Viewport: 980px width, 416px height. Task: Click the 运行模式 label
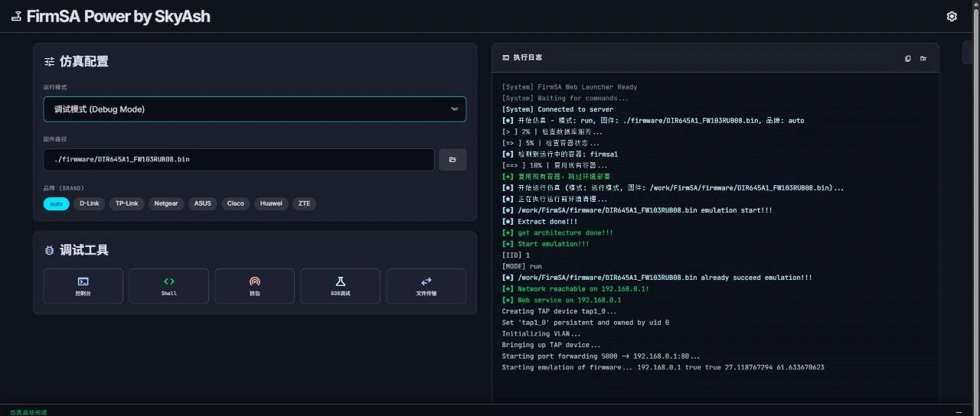point(54,87)
